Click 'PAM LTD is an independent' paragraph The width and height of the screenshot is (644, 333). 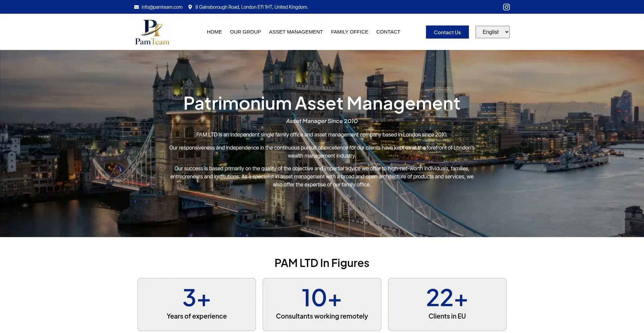click(322, 134)
